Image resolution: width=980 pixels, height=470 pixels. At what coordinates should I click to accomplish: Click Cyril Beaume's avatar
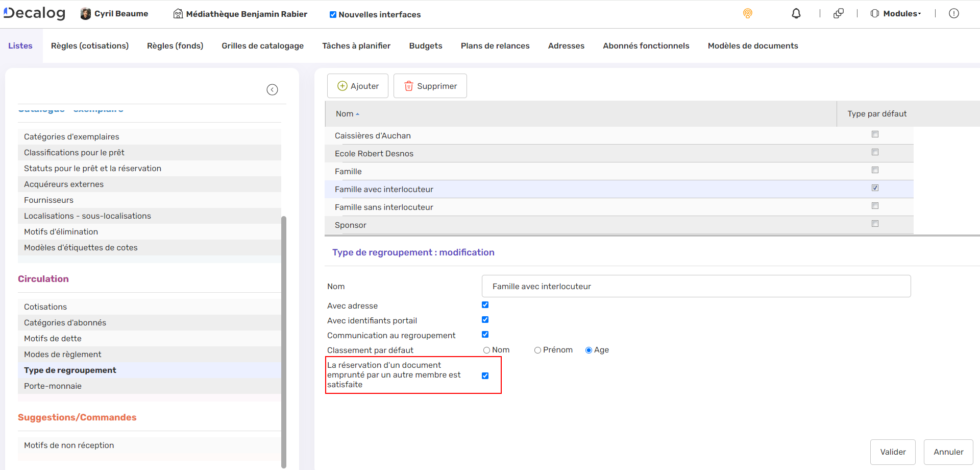tap(86, 14)
